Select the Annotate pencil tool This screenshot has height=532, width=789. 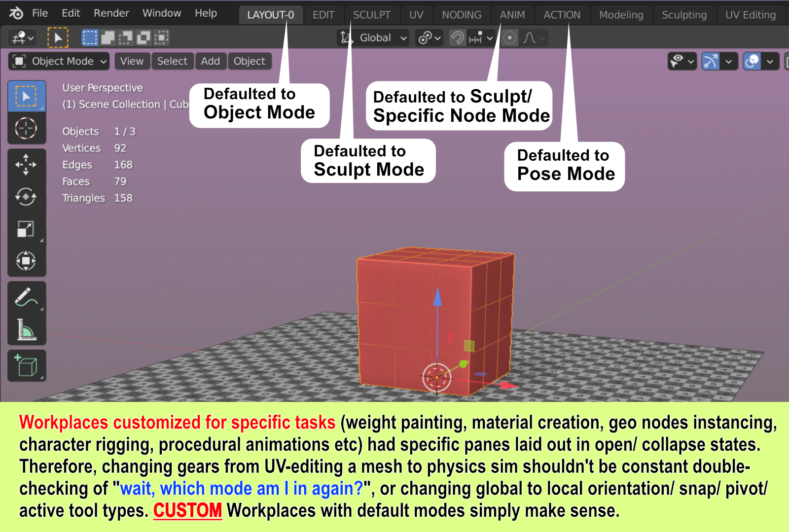click(x=27, y=297)
